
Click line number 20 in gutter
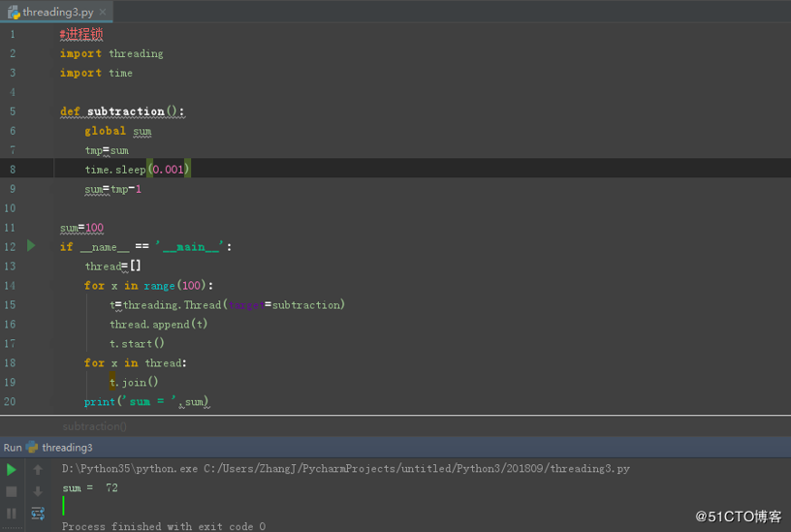click(10, 402)
